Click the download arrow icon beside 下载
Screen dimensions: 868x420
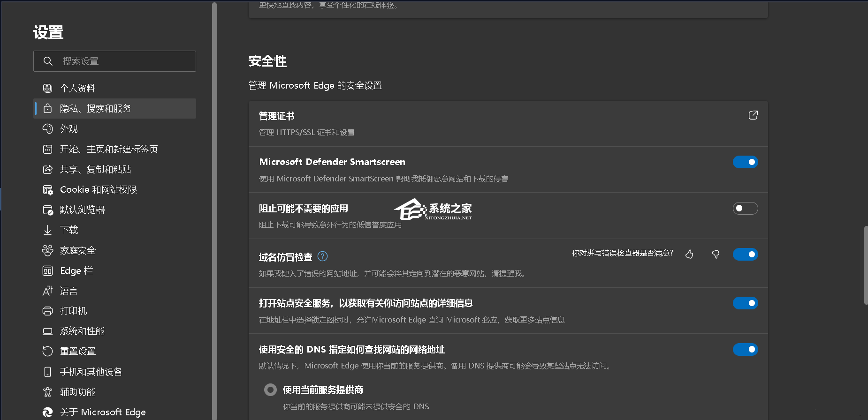[47, 230]
